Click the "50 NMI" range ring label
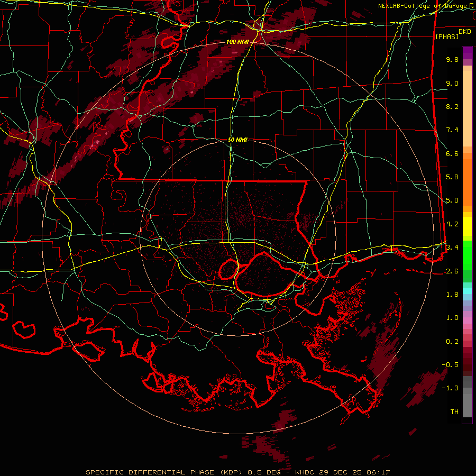The height and width of the screenshot is (476, 476). (x=237, y=140)
